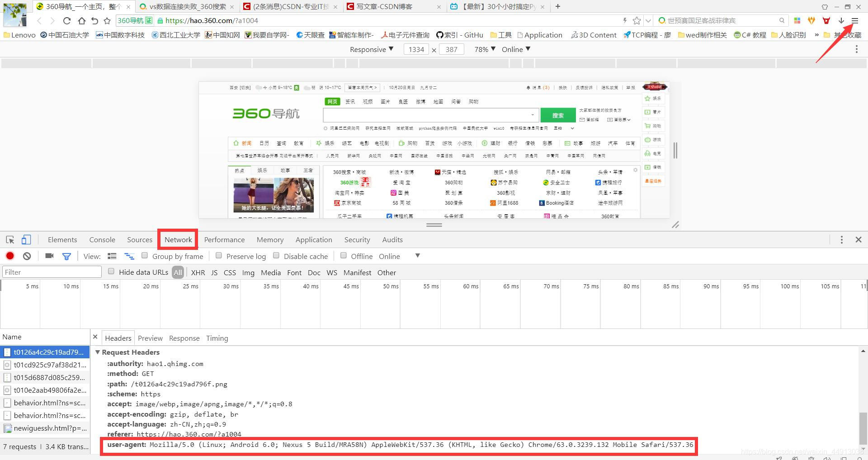
Task: Filter requests by JS
Action: 214,272
